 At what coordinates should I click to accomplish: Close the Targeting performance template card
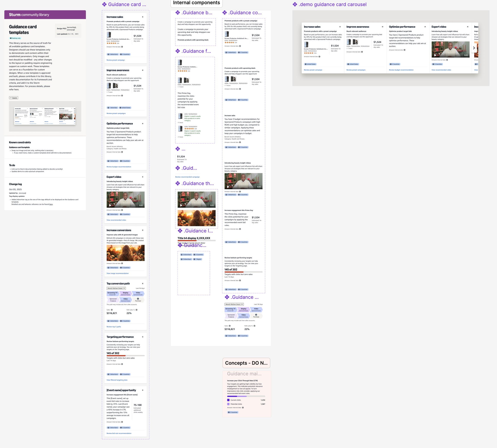click(143, 337)
